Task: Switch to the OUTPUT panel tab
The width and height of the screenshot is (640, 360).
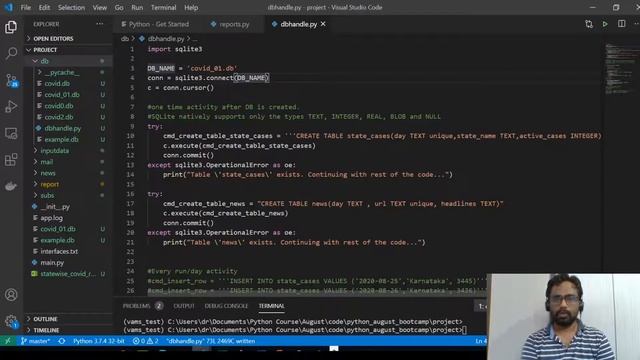Action: click(x=184, y=306)
